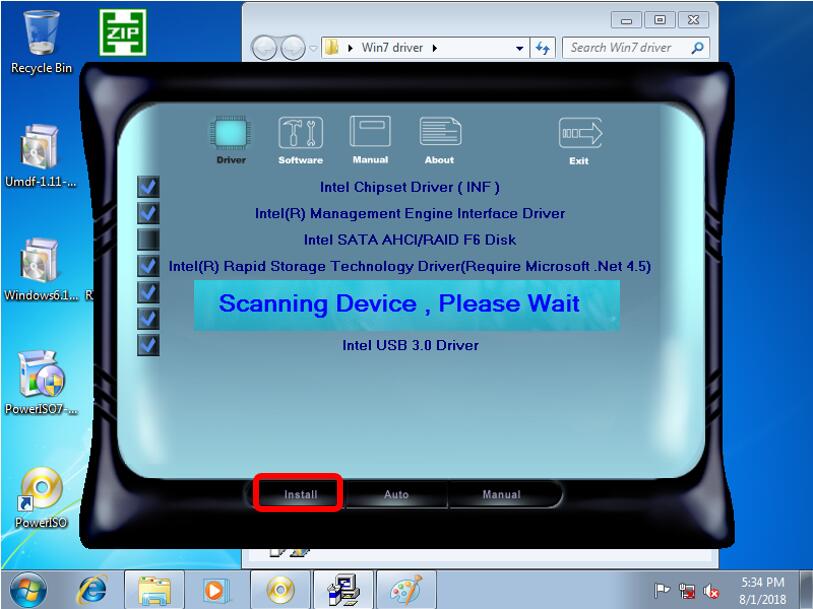Open PowerISO7 setup desktop icon
The height and width of the screenshot is (609, 813).
click(41, 383)
